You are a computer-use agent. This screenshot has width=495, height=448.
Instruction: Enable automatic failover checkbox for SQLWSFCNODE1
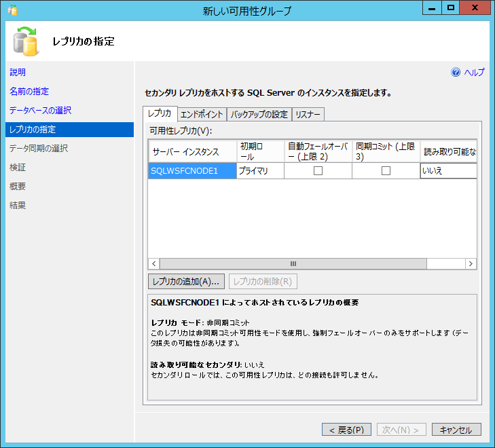(x=318, y=171)
